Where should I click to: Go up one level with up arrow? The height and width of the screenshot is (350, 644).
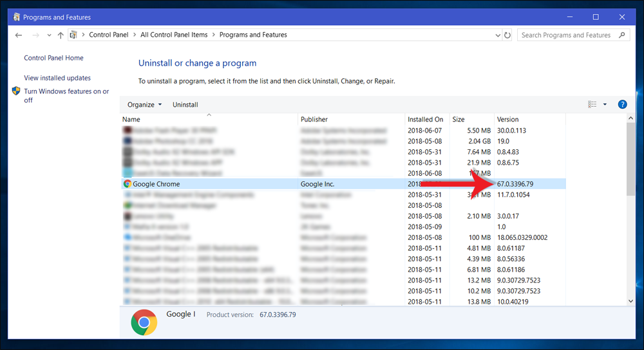(x=61, y=35)
